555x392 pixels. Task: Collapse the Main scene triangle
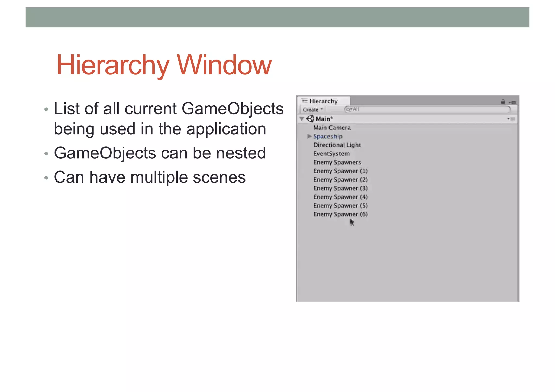click(x=302, y=119)
